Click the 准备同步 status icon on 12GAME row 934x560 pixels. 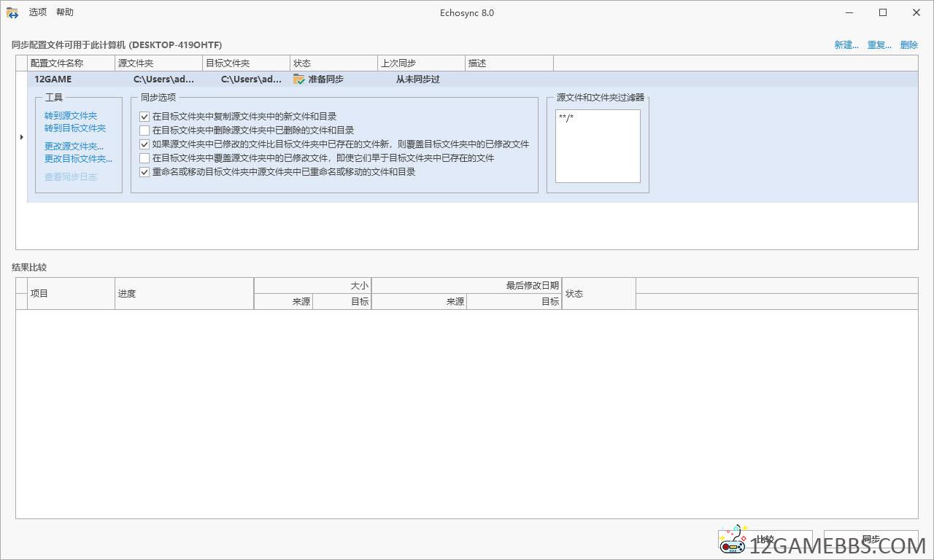click(x=298, y=79)
